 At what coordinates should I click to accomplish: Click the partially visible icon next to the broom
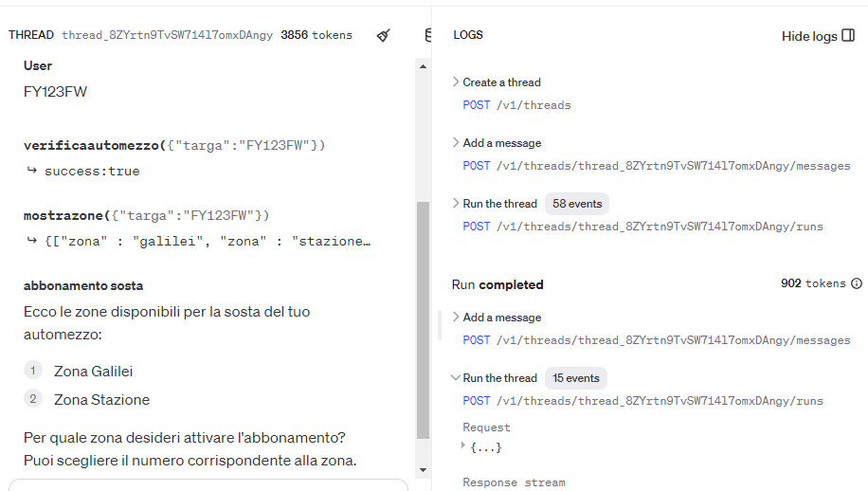(427, 35)
